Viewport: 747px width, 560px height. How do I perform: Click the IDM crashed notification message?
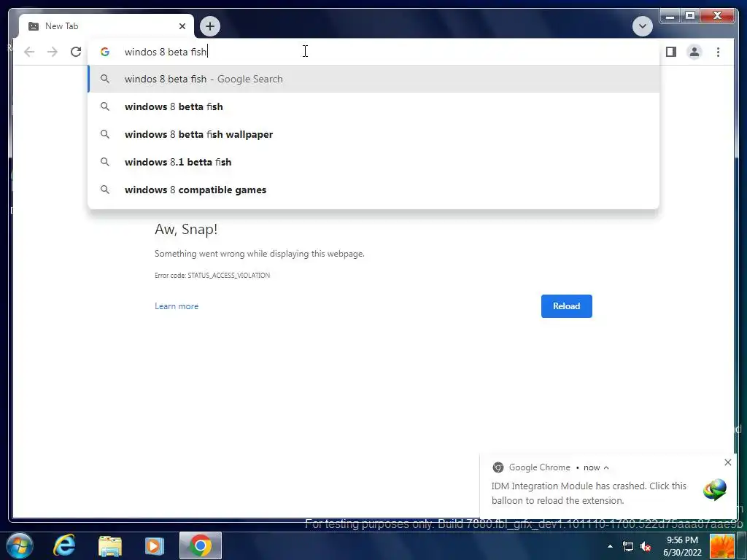[589, 494]
